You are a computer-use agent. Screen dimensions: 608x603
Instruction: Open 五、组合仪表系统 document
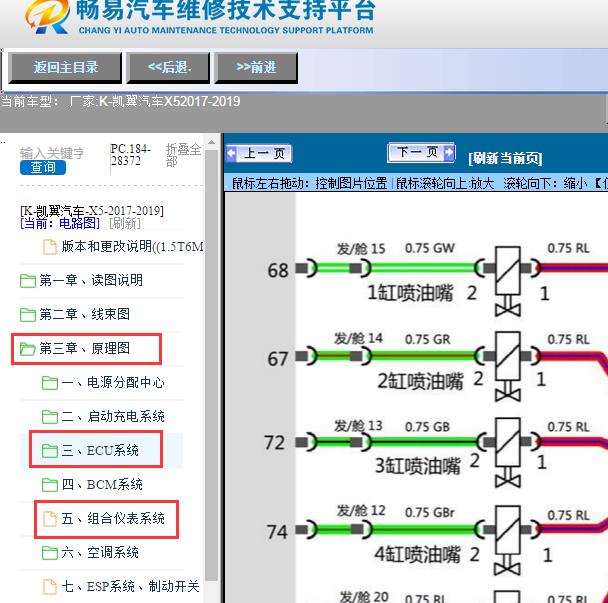tap(113, 518)
